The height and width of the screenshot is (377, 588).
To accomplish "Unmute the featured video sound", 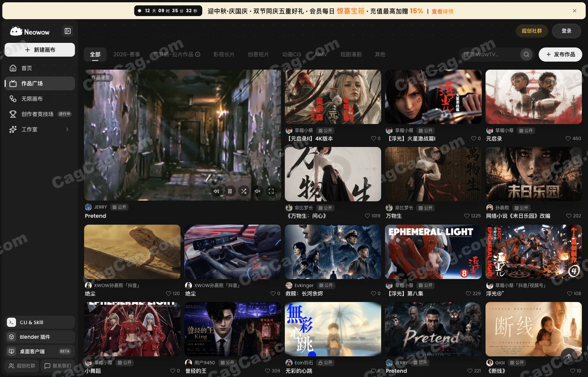I will 258,191.
